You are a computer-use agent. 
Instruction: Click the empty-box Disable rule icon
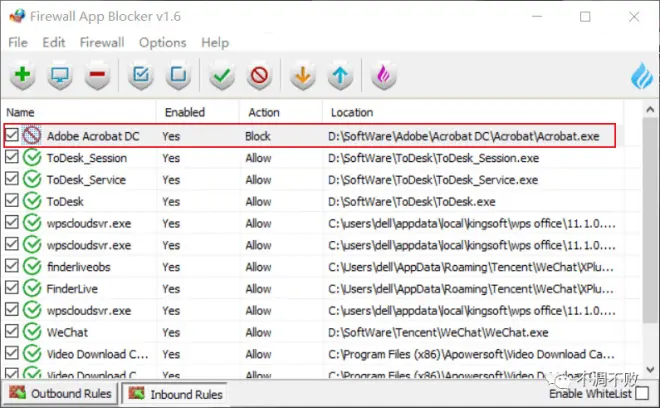pyautogui.click(x=178, y=76)
